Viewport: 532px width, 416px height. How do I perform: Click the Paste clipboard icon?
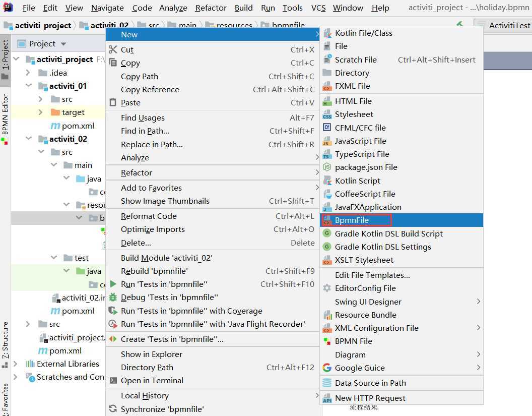(x=113, y=102)
